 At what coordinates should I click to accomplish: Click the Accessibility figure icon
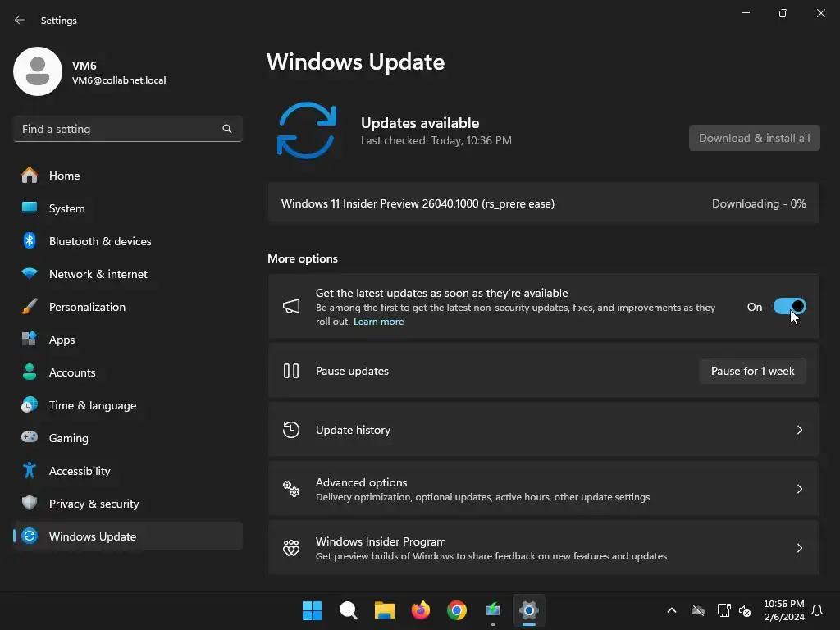[30, 470]
